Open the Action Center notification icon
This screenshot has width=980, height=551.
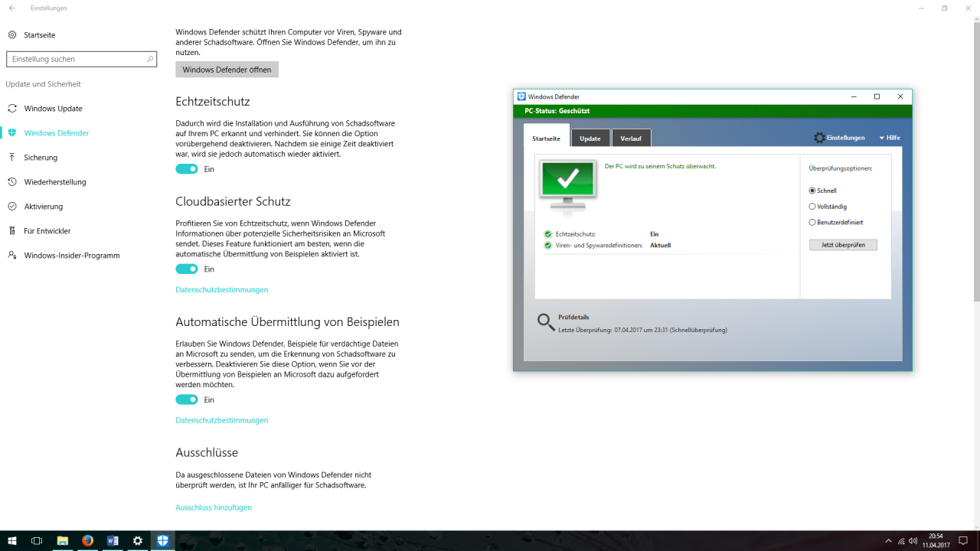[963, 540]
